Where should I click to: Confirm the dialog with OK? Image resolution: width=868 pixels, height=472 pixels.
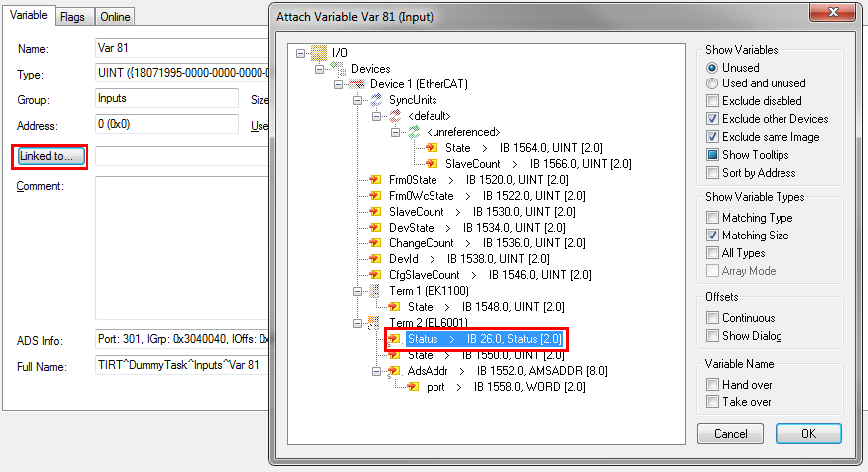coord(808,434)
